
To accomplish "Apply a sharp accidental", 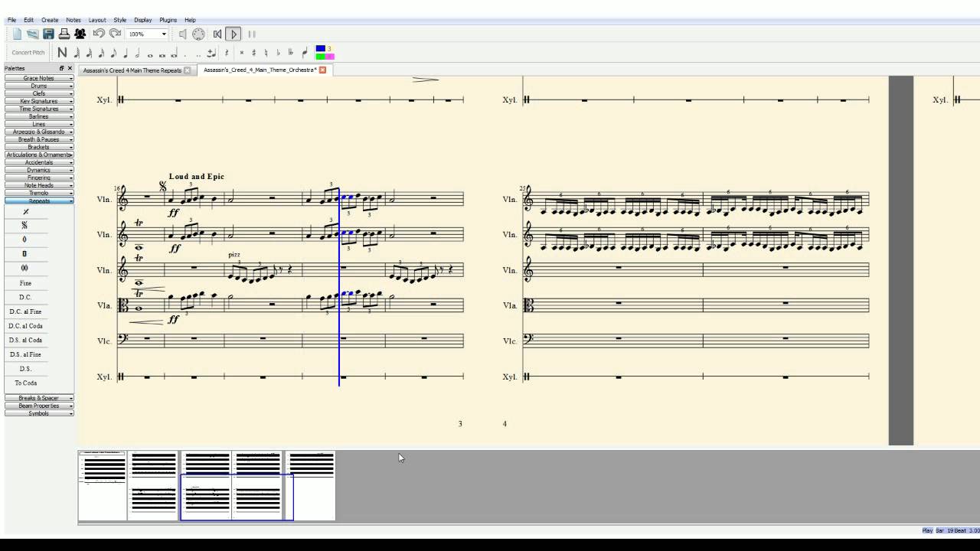I will click(x=254, y=53).
